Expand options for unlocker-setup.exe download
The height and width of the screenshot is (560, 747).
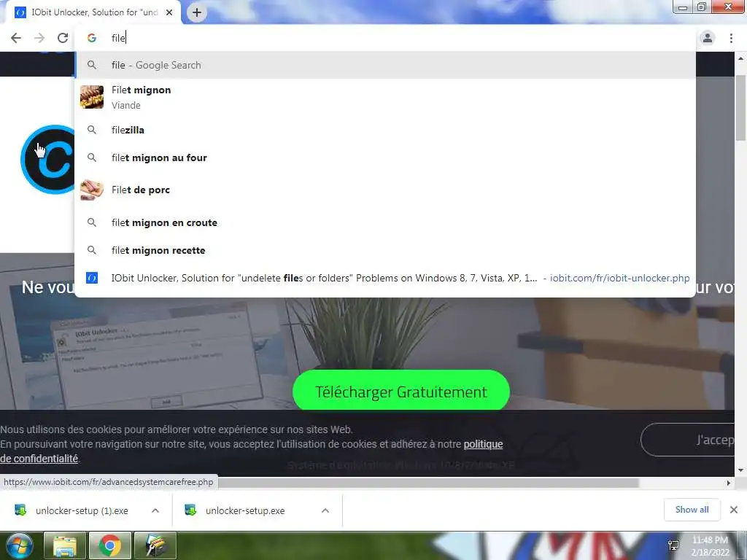click(325, 510)
